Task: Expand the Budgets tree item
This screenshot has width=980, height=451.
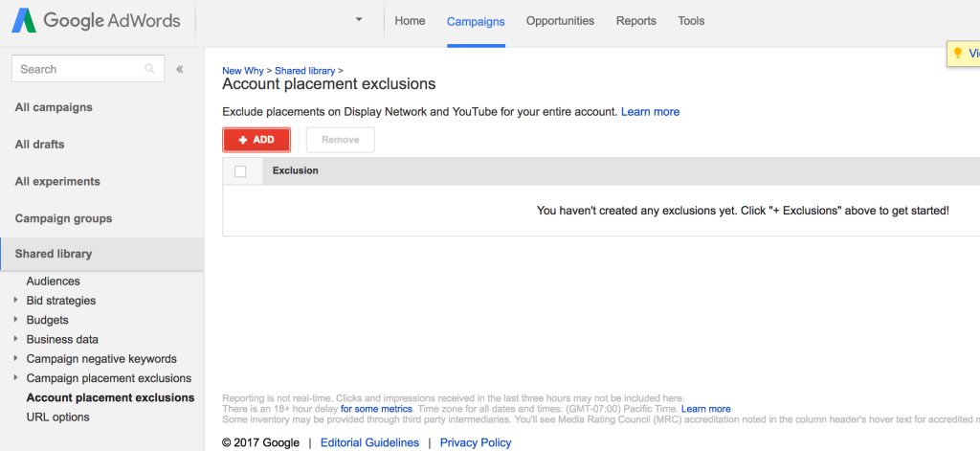Action: (x=15, y=320)
